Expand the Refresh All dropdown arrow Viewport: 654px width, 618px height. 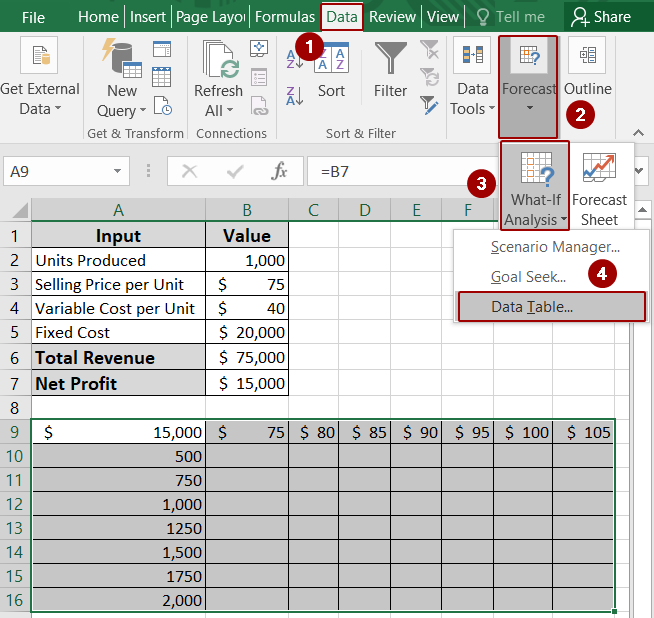coord(230,110)
